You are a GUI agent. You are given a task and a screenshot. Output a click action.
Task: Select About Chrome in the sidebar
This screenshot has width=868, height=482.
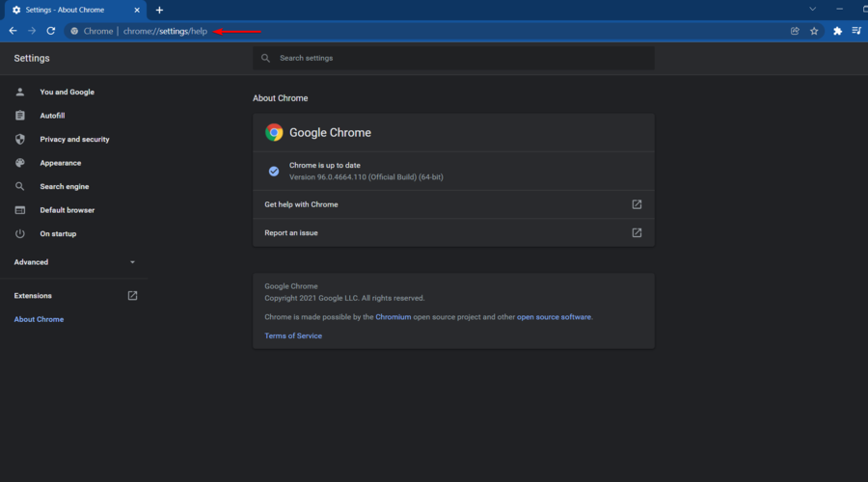(x=39, y=319)
